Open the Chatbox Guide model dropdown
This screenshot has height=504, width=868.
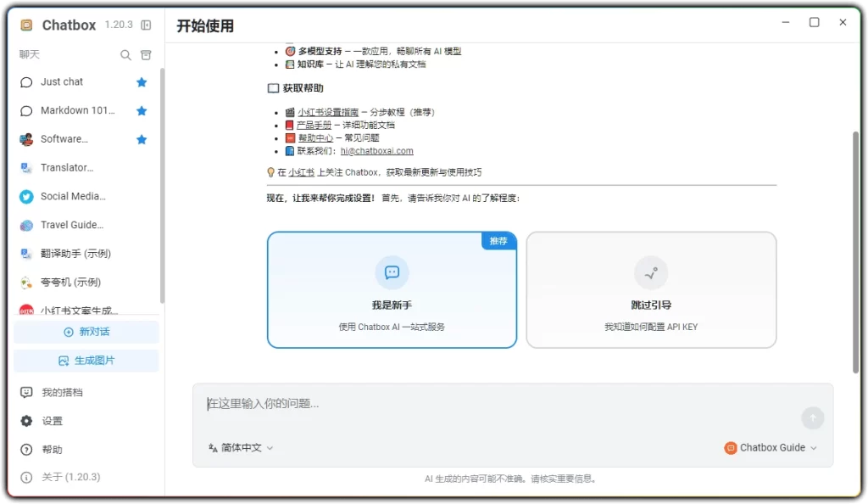pos(771,448)
